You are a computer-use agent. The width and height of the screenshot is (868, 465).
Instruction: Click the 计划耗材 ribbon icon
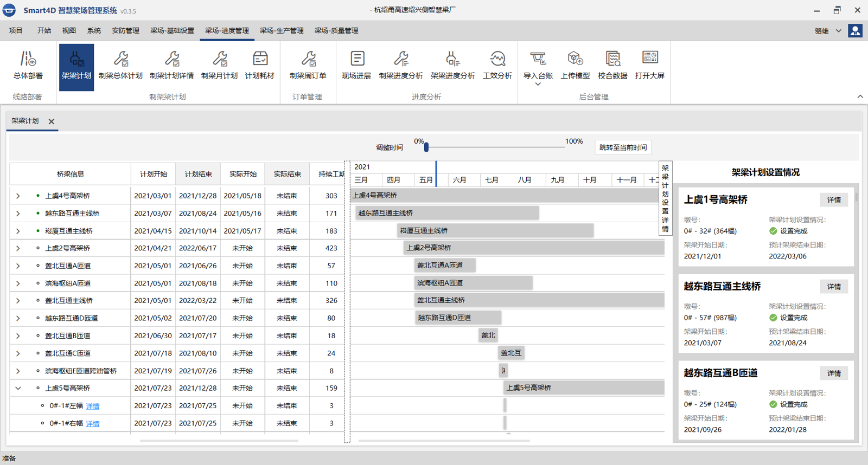pos(259,65)
